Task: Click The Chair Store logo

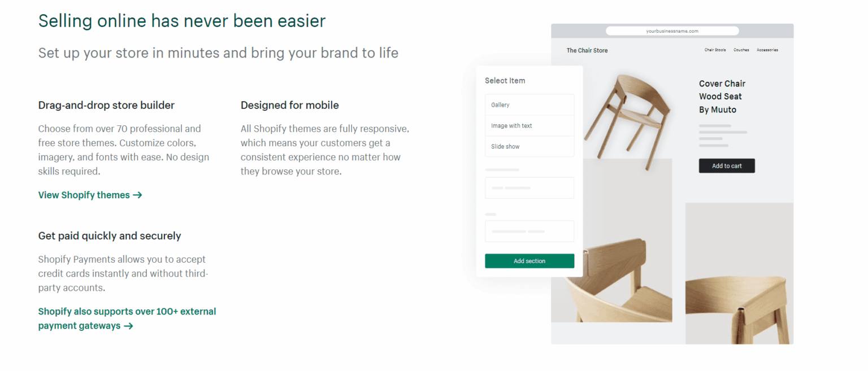Action: 587,50
